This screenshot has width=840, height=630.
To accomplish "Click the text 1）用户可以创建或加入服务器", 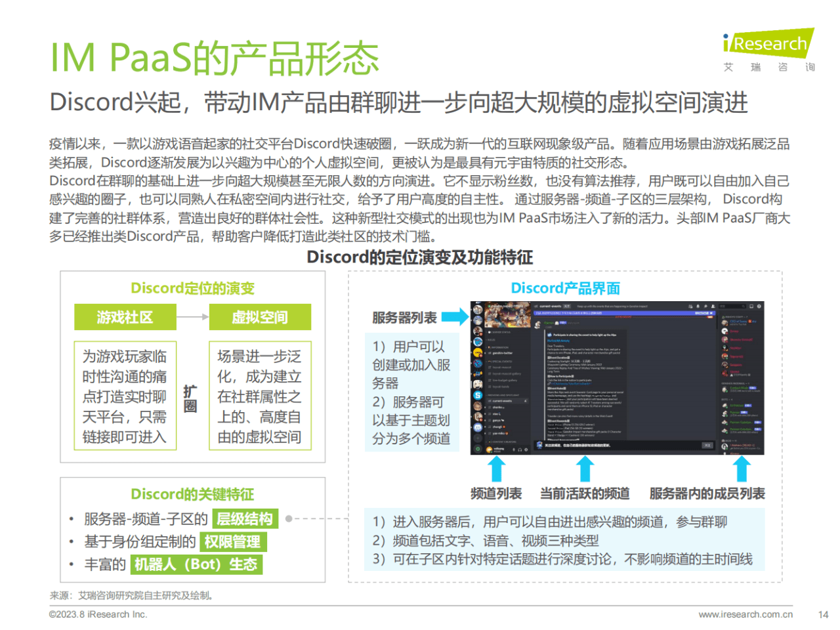I will click(x=411, y=365).
